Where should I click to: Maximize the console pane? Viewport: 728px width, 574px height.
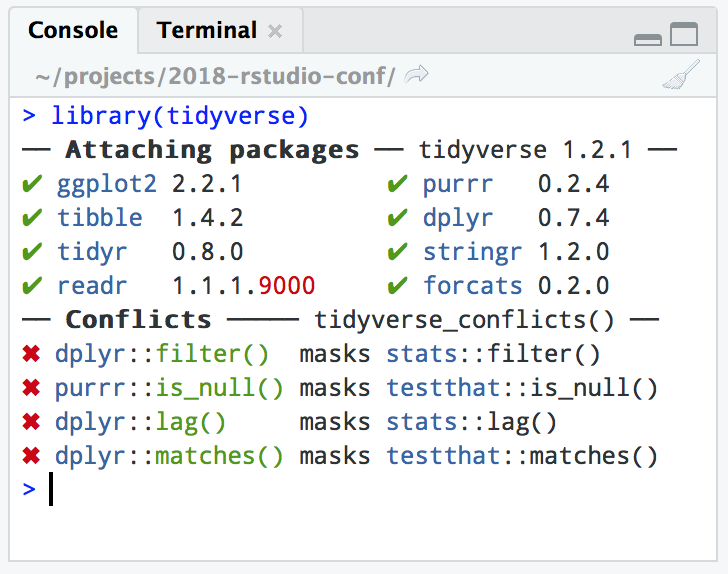coord(684,34)
